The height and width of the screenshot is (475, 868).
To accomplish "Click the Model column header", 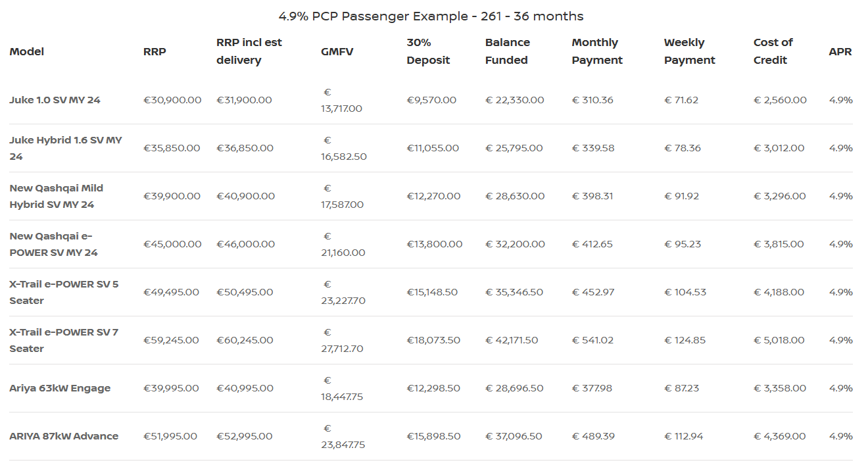I will click(x=27, y=51).
